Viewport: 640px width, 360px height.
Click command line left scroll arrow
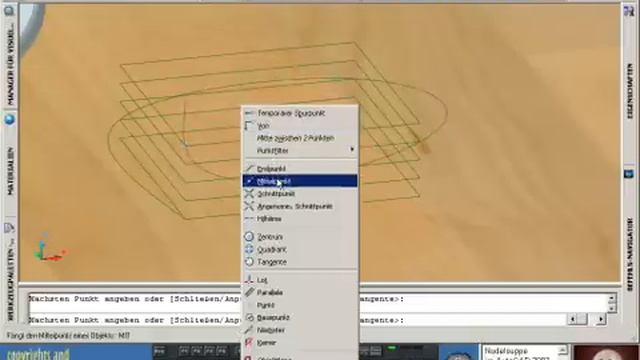point(573,319)
